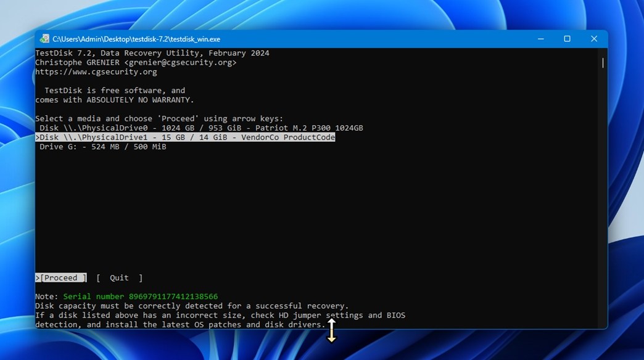644x360 pixels.
Task: Select the Proceed option
Action: coord(61,278)
